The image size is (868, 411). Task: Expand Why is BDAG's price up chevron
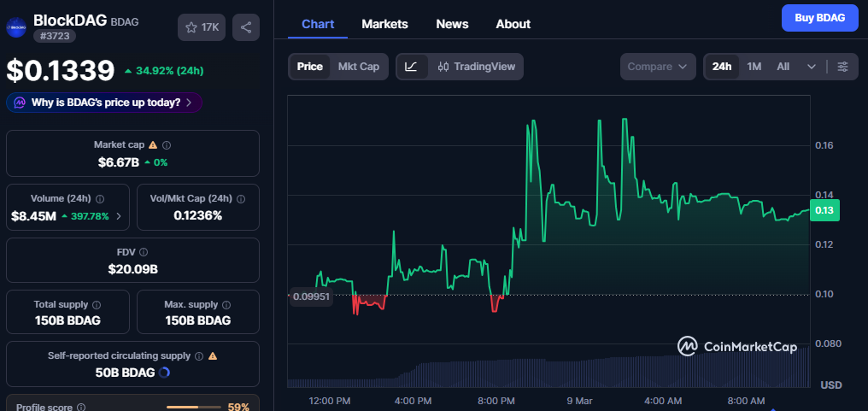coord(190,103)
